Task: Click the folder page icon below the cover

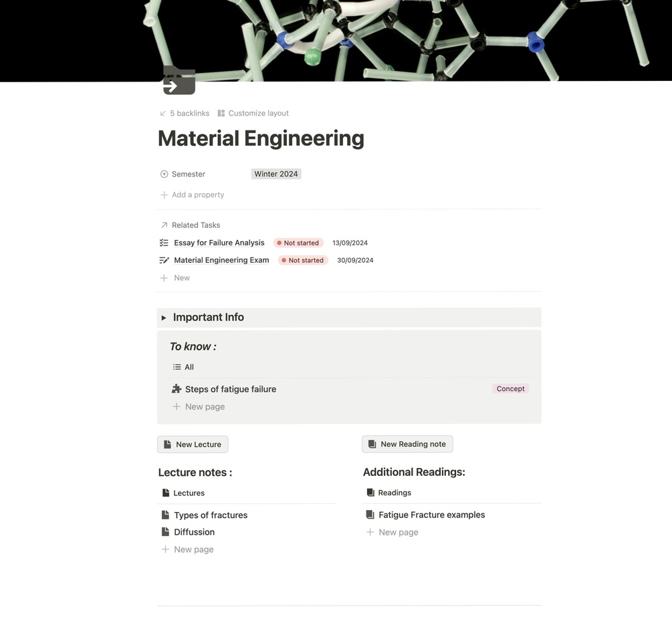Action: click(x=179, y=81)
